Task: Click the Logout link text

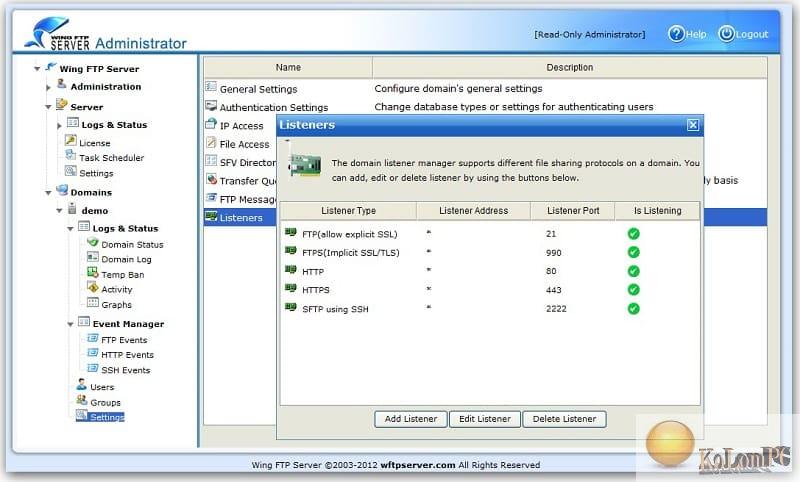Action: (x=752, y=34)
